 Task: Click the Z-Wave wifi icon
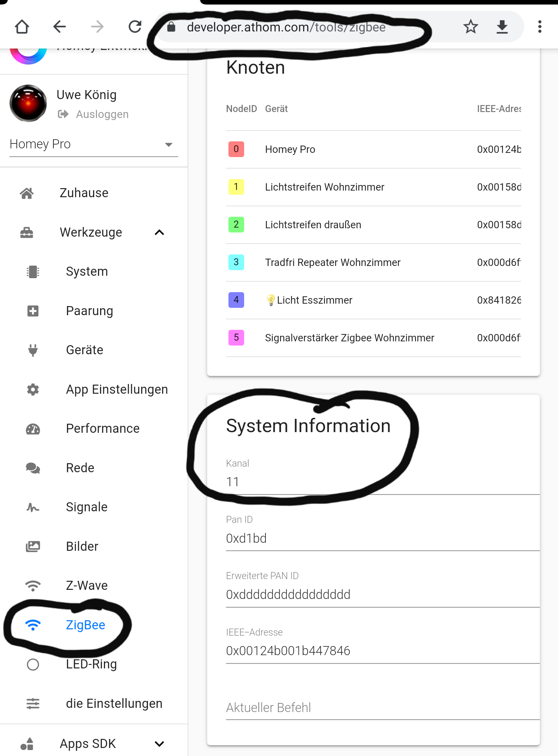(x=33, y=586)
